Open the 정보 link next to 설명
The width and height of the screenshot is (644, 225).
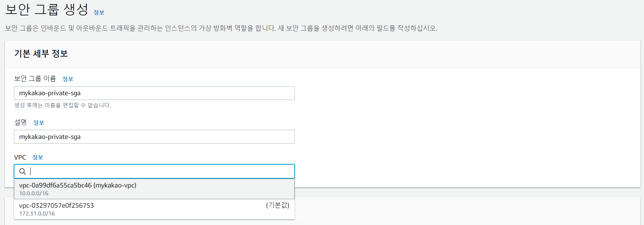pyautogui.click(x=39, y=123)
